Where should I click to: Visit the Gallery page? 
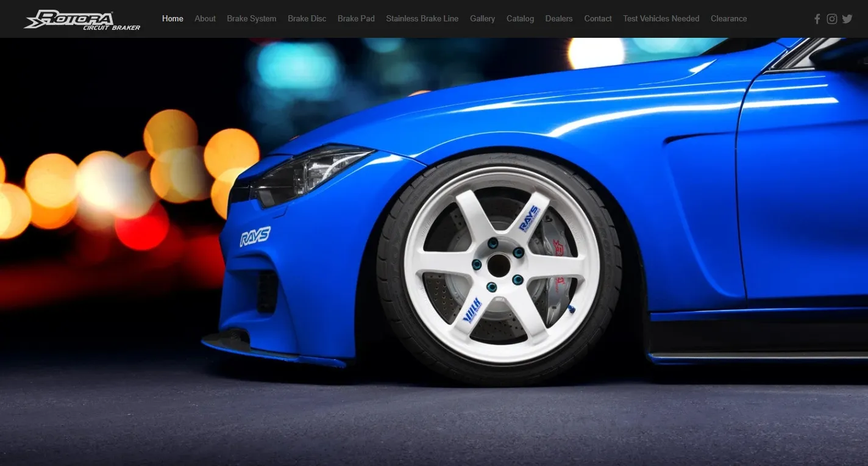coord(483,18)
